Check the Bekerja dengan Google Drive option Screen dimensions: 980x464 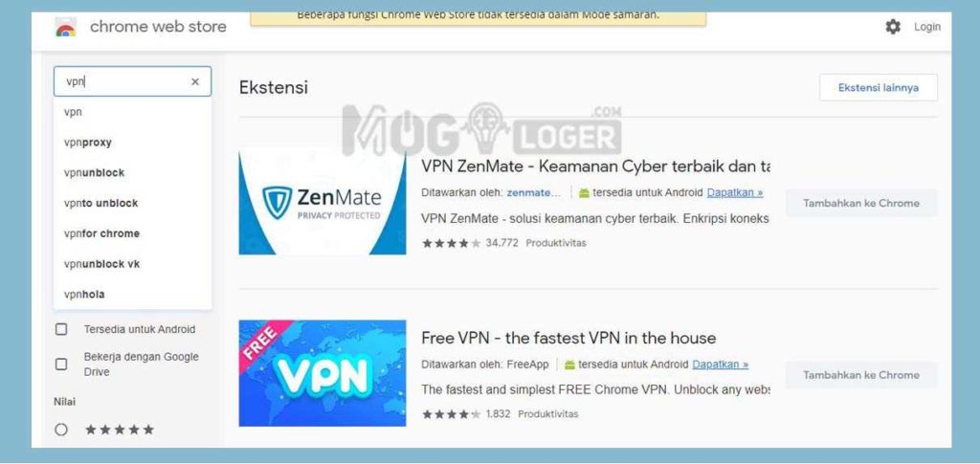[x=61, y=365]
